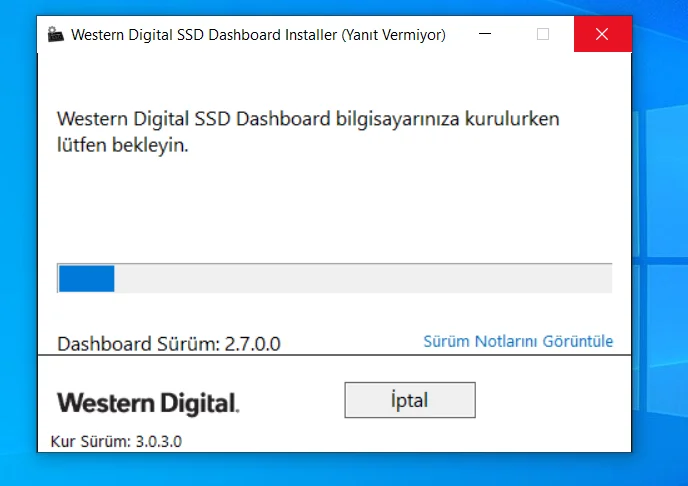Click the disabled maximize button
This screenshot has height=486, width=688.
pyautogui.click(x=543, y=34)
